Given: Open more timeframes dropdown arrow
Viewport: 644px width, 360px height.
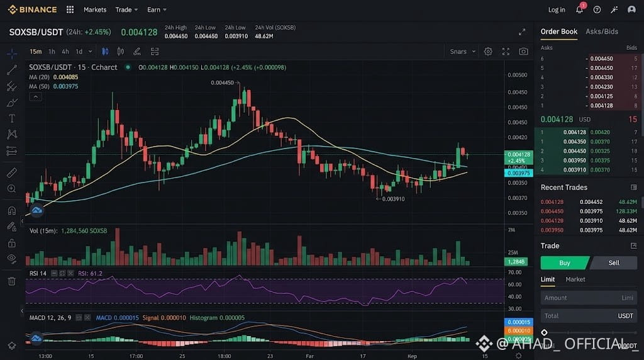Looking at the screenshot, I should 91,52.
